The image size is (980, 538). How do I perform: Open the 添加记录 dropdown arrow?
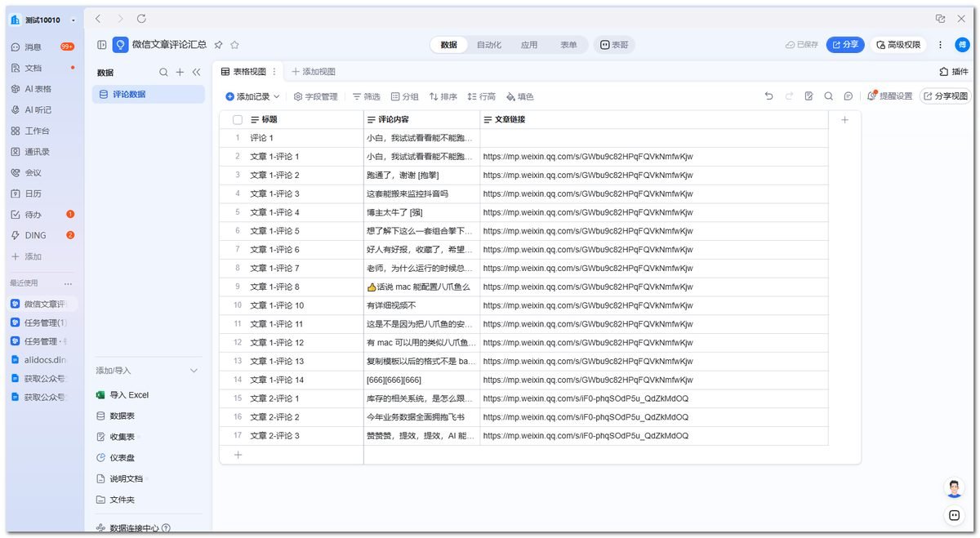coord(277,96)
